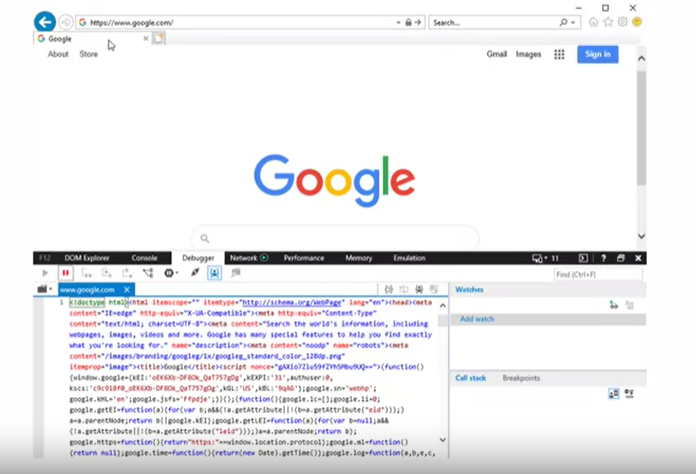Toggle word wrap icon in script pane
This screenshot has width=696, height=474.
pos(403,289)
